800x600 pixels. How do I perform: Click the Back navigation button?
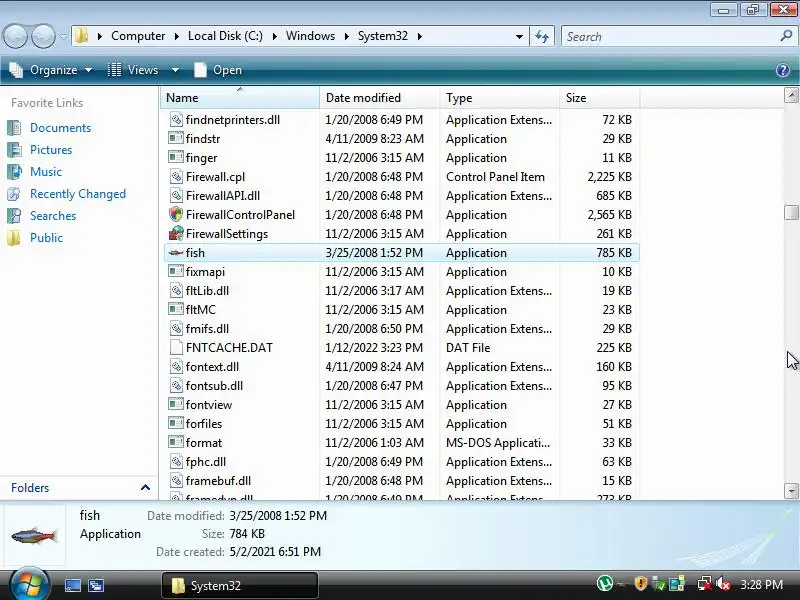15,37
